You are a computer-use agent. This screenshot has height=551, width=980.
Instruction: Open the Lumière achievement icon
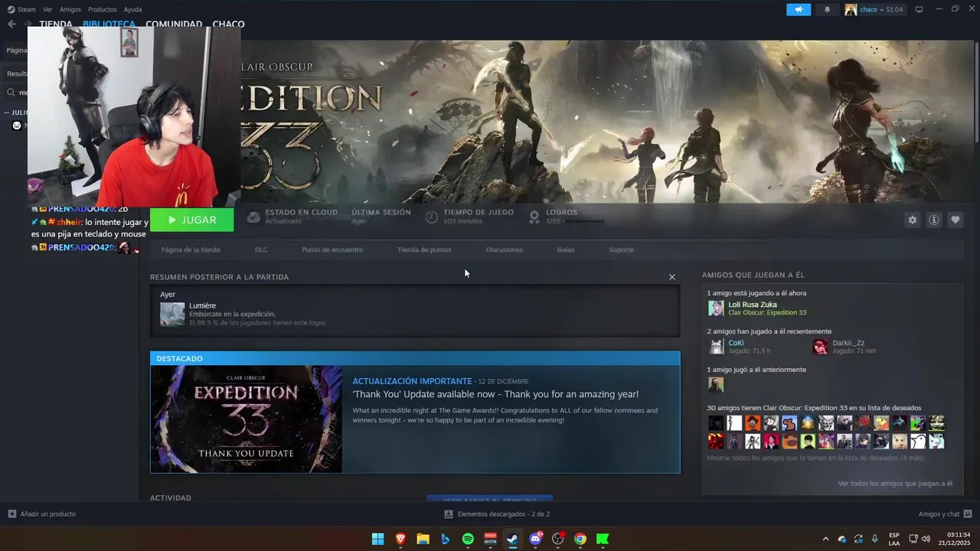172,314
